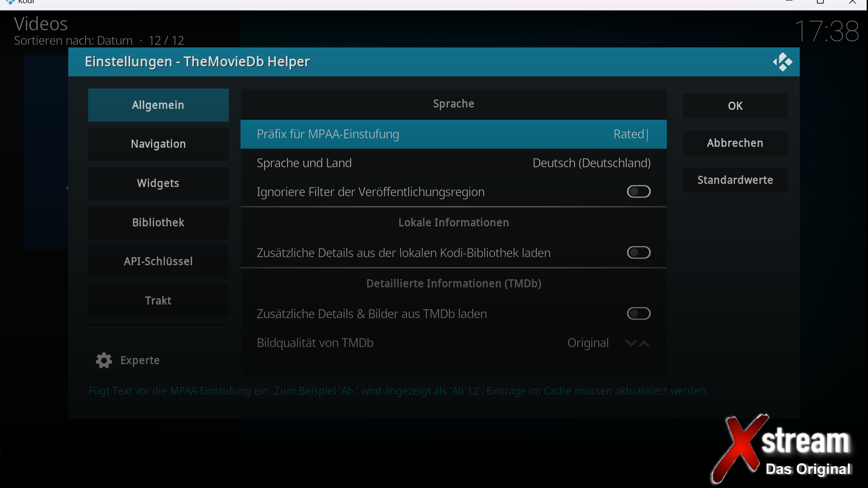
Task: Increase Bildqualität with up arrow
Action: (645, 343)
